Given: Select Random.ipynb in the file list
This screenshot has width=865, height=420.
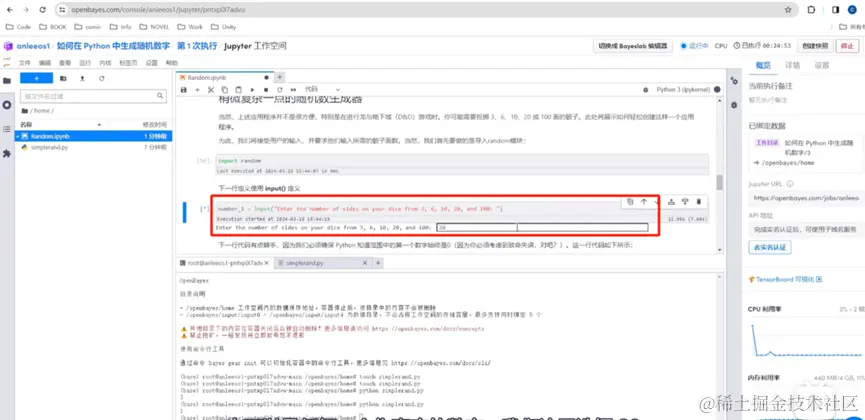Looking at the screenshot, I should point(94,136).
